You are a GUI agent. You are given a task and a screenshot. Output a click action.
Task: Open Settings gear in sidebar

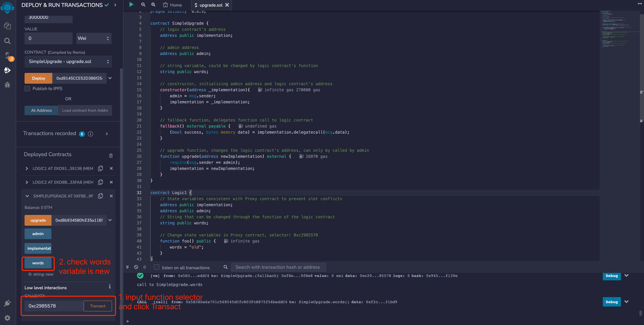8,318
